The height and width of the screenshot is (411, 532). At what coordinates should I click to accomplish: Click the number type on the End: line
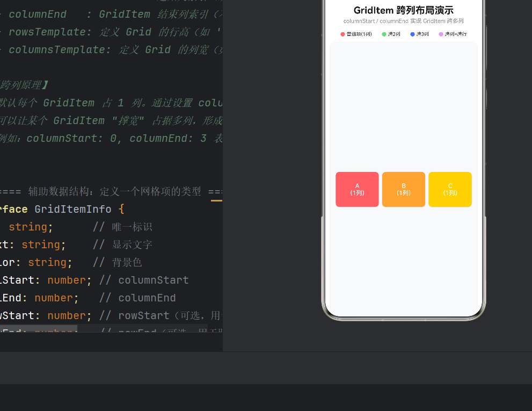click(x=54, y=298)
